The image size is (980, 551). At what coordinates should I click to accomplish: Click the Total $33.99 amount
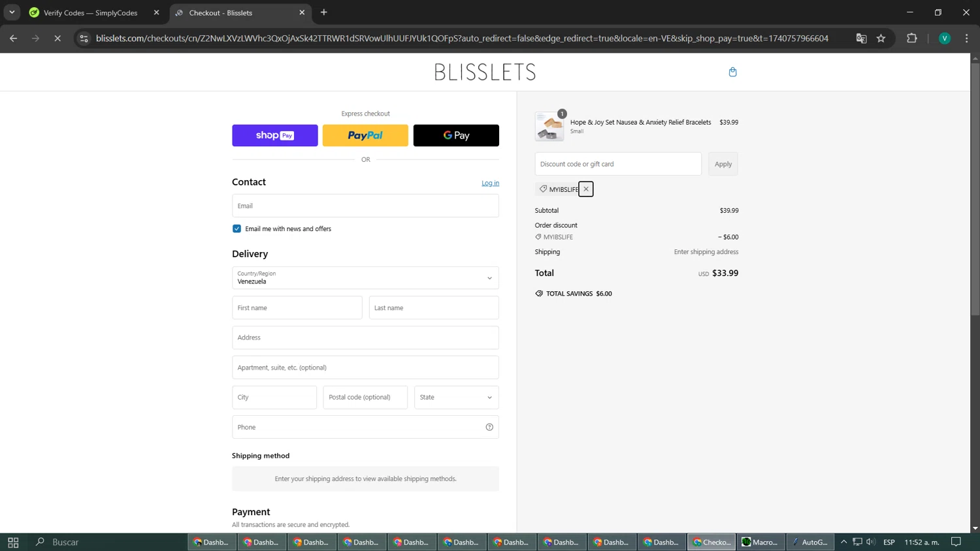click(x=725, y=273)
